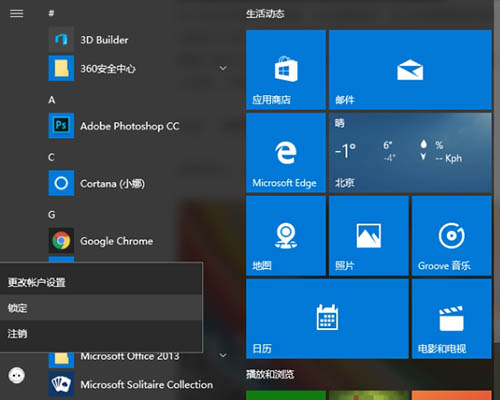Viewport: 500px width, 400px height.
Task: Choose 锁定 in the account menu
Action: tap(101, 308)
